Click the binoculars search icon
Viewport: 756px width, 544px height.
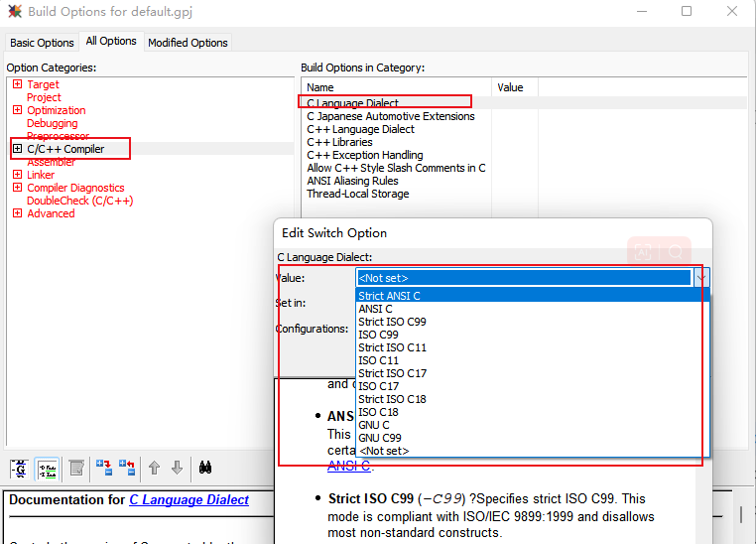[x=206, y=468]
